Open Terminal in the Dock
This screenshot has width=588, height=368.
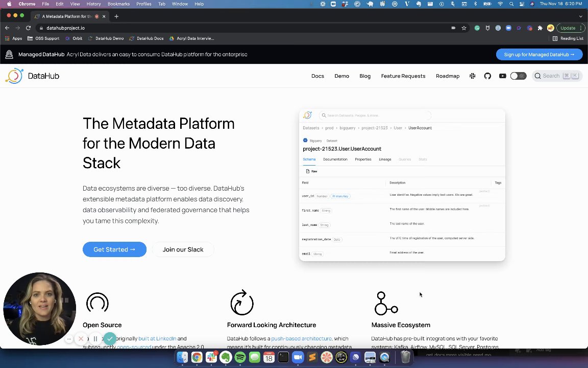coord(283,357)
